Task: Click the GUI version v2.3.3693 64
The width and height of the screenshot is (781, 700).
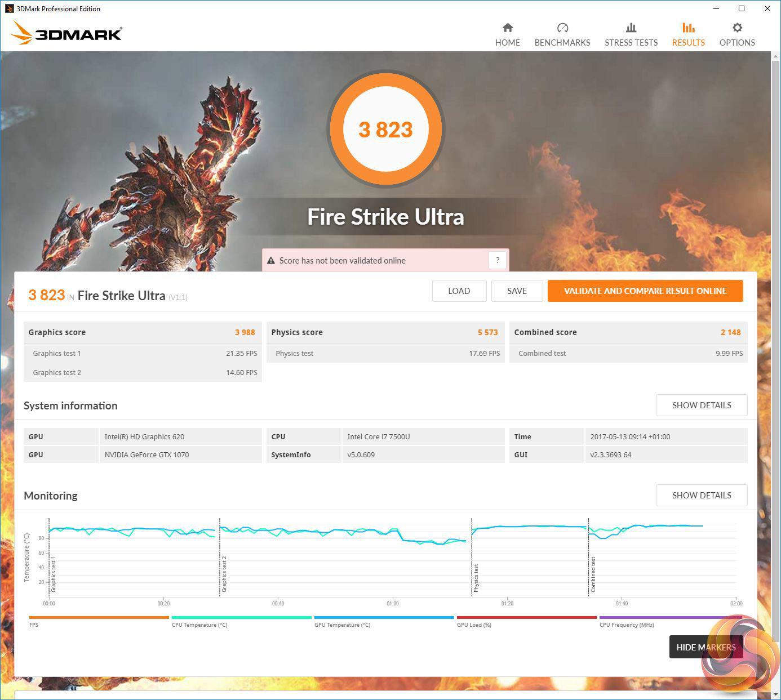Action: (611, 455)
